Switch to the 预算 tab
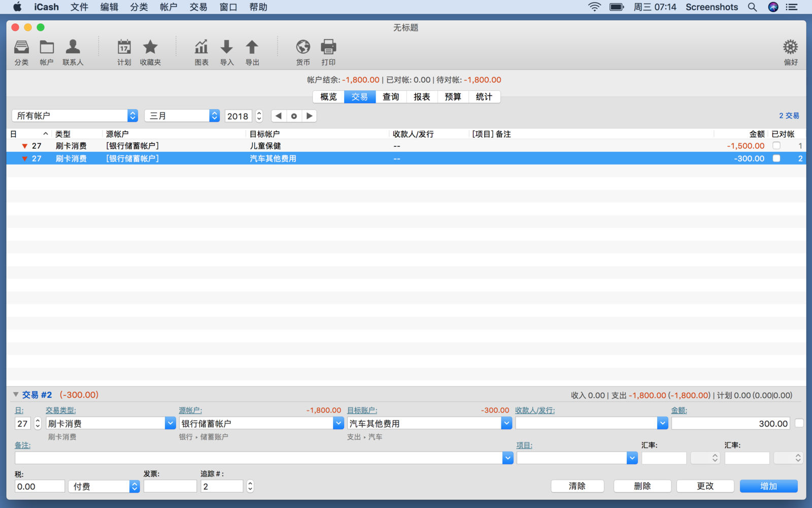The width and height of the screenshot is (812, 508). [x=453, y=97]
